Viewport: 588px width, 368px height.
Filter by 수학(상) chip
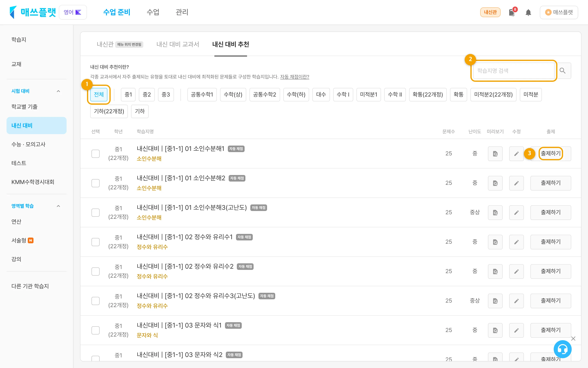coord(233,94)
